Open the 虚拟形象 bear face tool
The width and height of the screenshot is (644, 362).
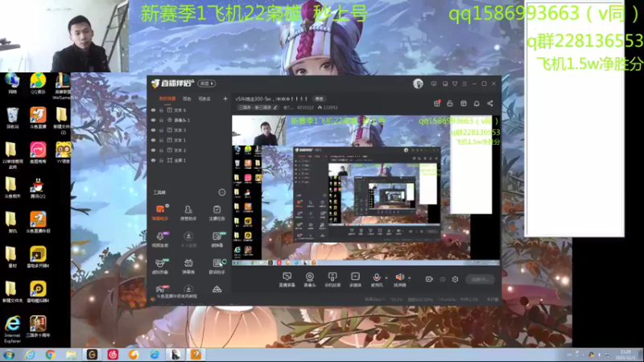[x=160, y=266]
